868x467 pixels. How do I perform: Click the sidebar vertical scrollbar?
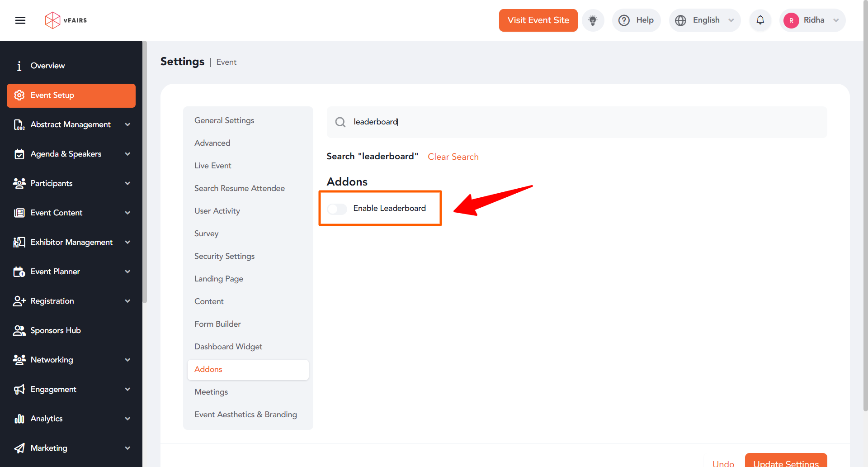[145, 172]
